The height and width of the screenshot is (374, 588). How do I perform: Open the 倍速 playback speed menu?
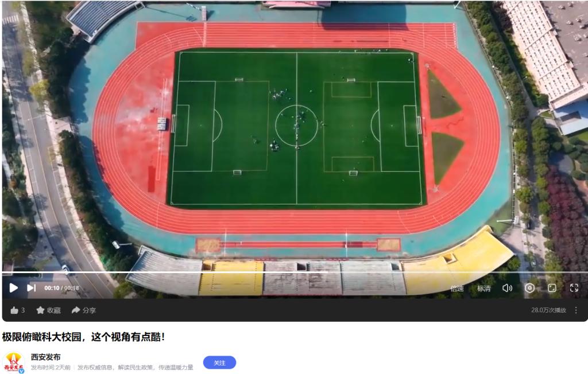click(457, 288)
